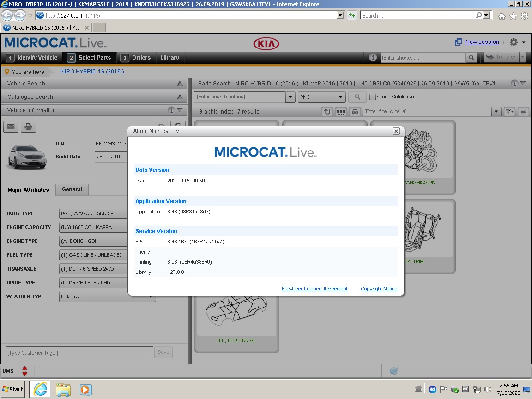Click the Parts Search info icon

(x=514, y=83)
